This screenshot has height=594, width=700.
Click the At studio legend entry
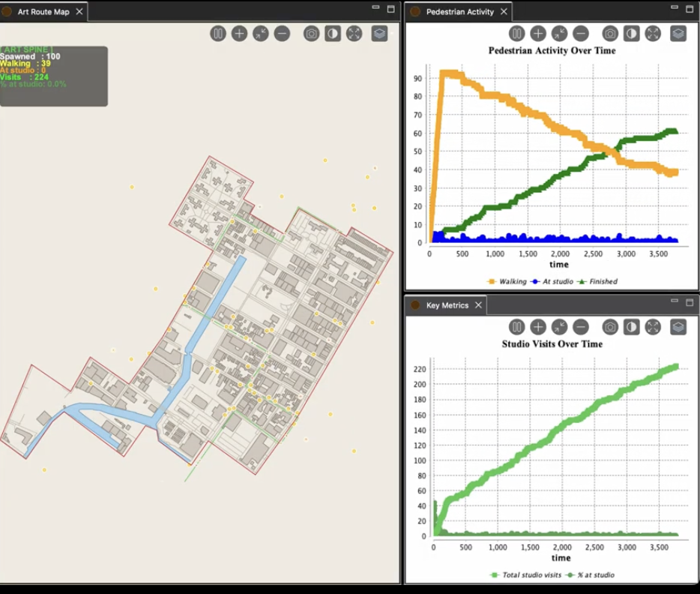(552, 281)
